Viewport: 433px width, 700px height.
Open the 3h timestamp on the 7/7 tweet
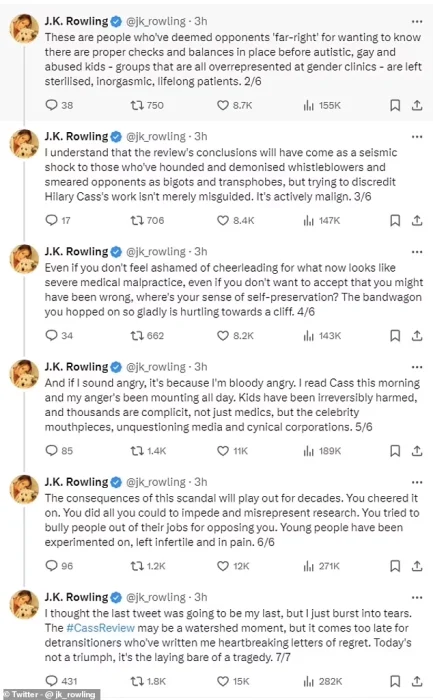tap(201, 597)
